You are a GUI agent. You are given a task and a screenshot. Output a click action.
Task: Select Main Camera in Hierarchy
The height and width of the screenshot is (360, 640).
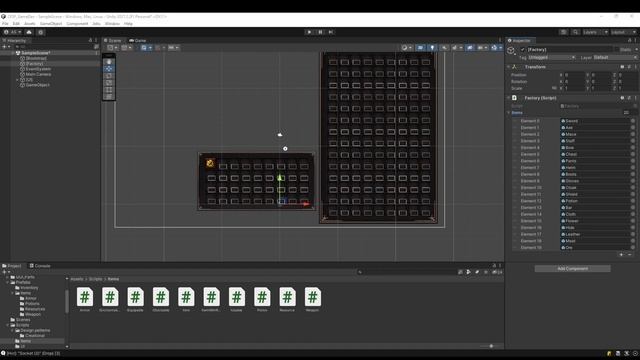point(38,75)
